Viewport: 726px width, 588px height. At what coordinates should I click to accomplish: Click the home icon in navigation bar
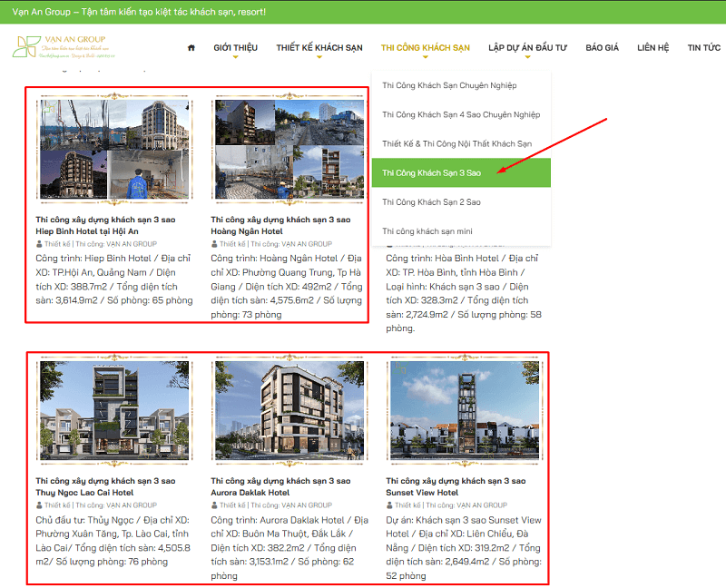(x=191, y=48)
